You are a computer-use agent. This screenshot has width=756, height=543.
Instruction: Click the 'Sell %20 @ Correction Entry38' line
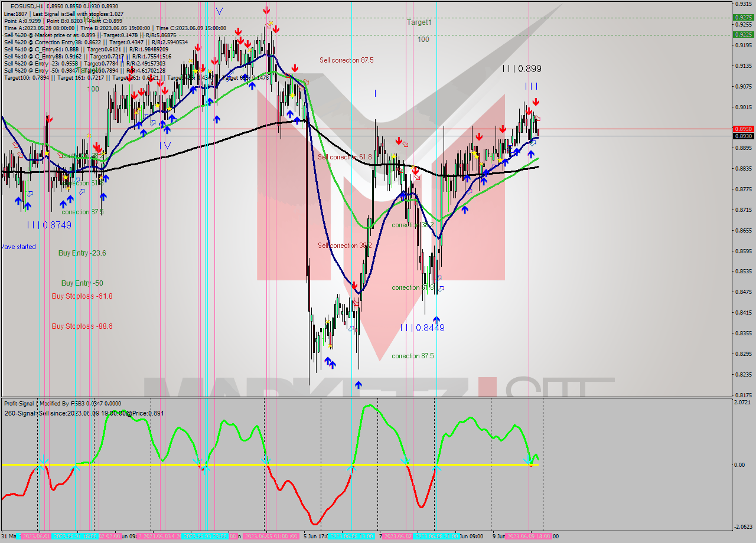click(x=96, y=42)
